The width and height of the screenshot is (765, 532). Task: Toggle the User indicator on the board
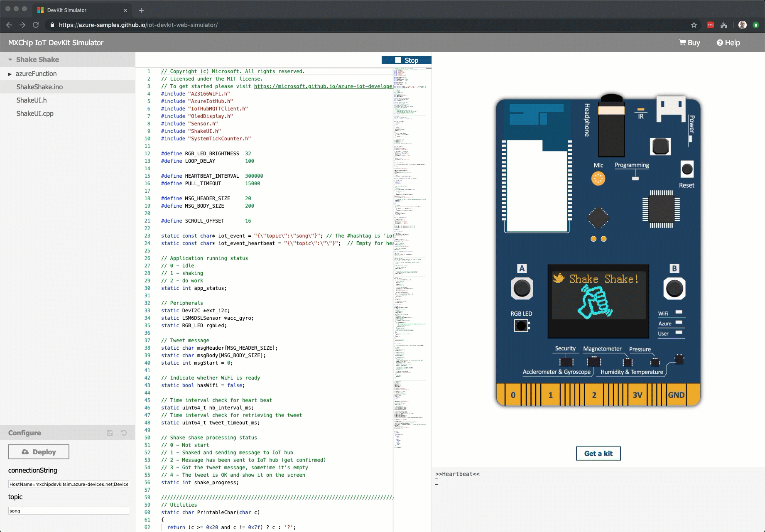point(680,333)
